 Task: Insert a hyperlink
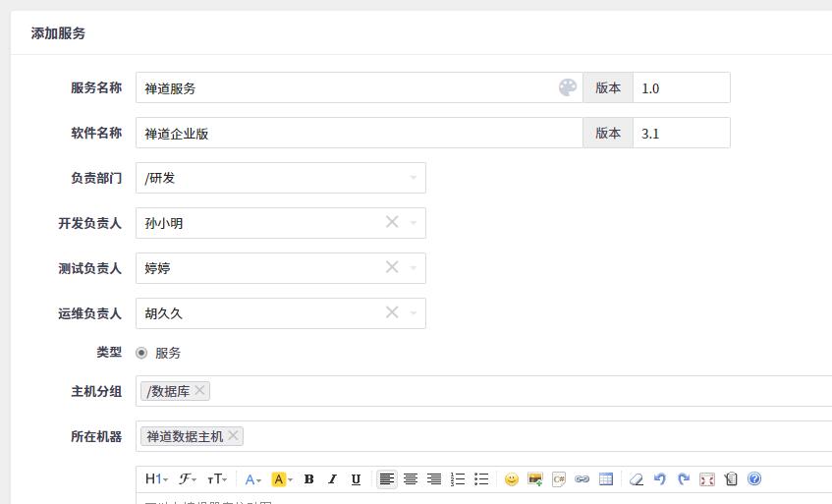582,479
